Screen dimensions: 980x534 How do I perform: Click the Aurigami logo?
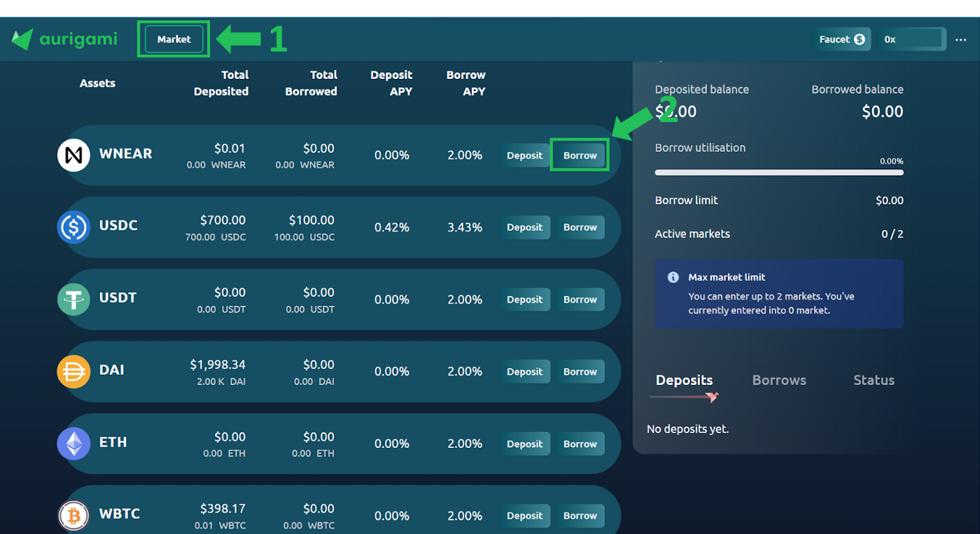point(64,39)
